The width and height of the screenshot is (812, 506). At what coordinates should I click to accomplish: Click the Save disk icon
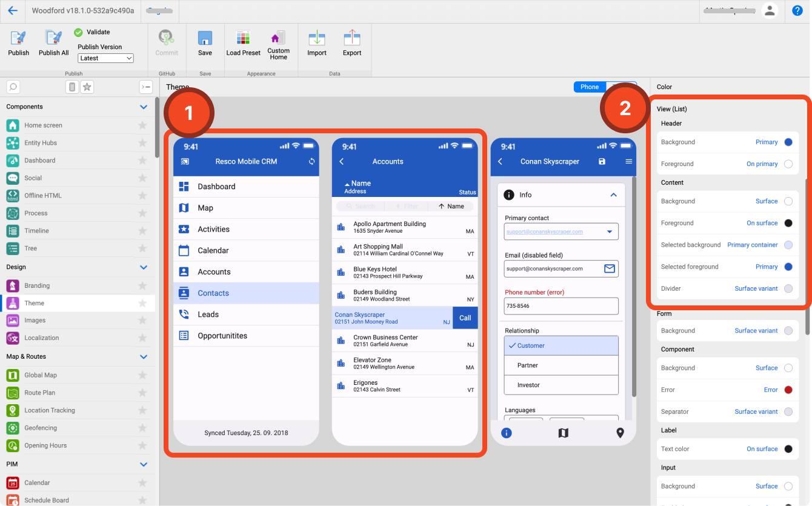[205, 38]
